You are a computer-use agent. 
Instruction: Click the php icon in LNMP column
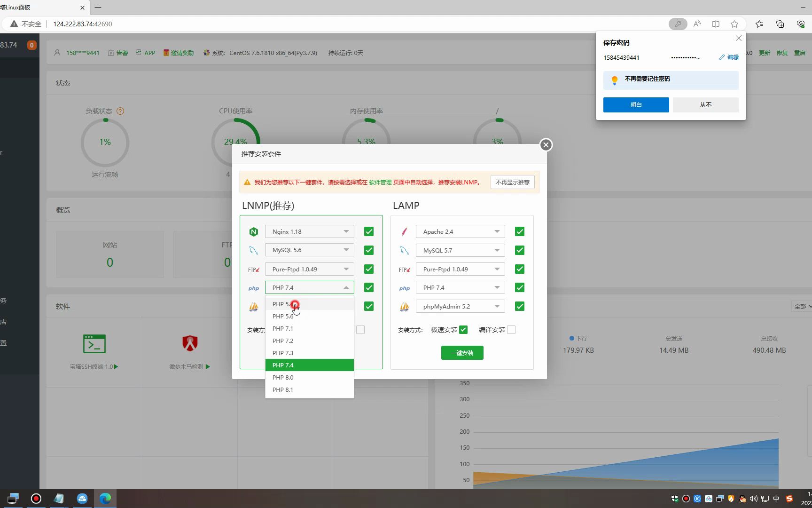[254, 288]
